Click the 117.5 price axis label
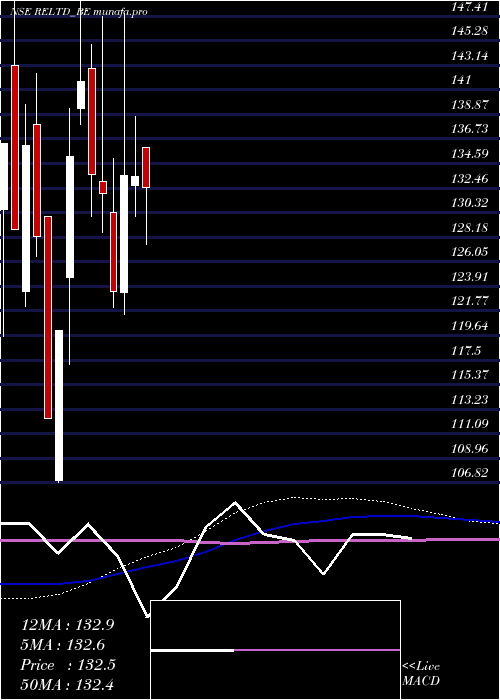 [466, 350]
